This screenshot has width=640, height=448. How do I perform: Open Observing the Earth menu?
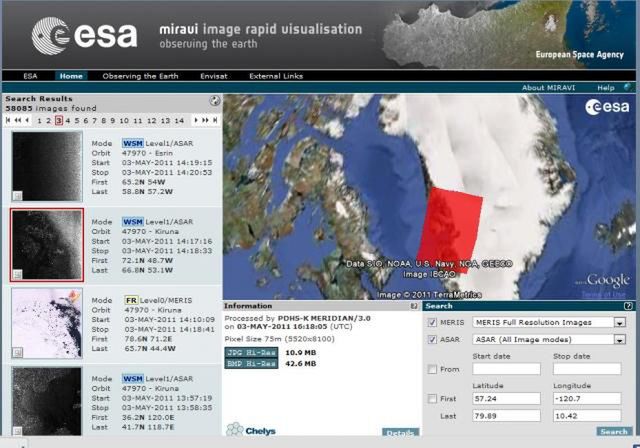(x=140, y=76)
